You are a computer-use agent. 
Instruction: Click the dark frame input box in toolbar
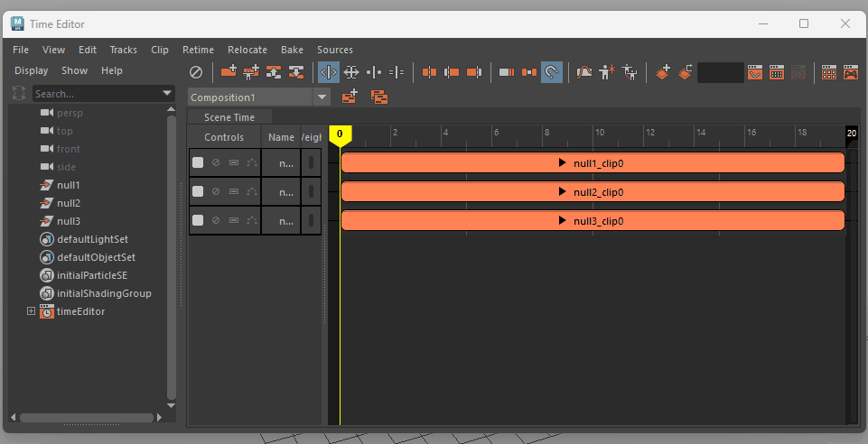720,72
